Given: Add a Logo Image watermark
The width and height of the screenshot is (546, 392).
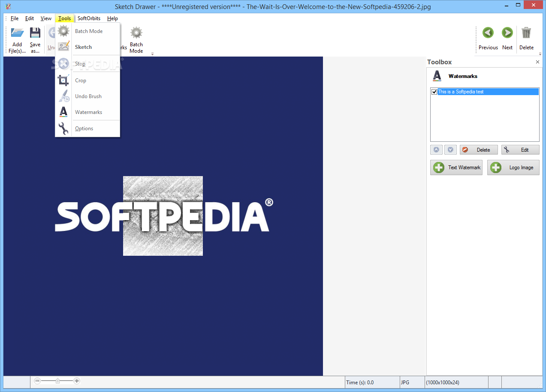Looking at the screenshot, I should pyautogui.click(x=513, y=168).
